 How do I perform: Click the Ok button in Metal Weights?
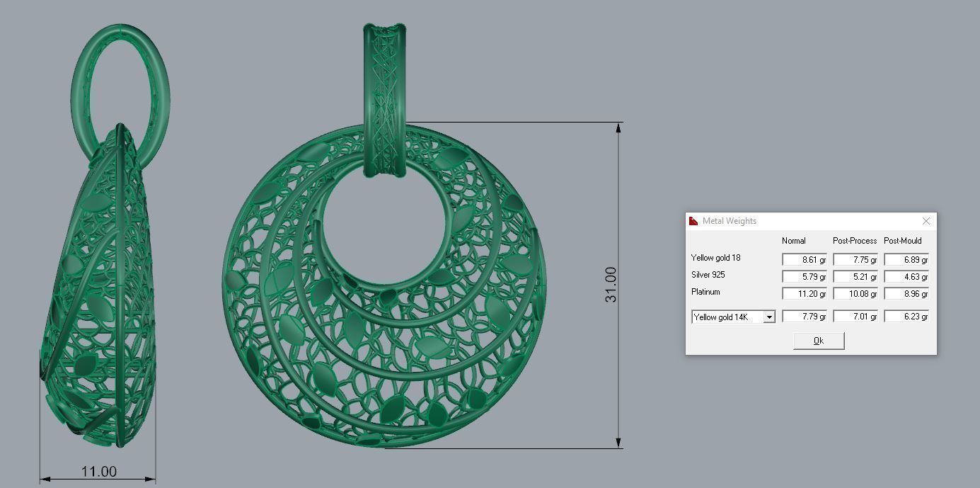[819, 341]
